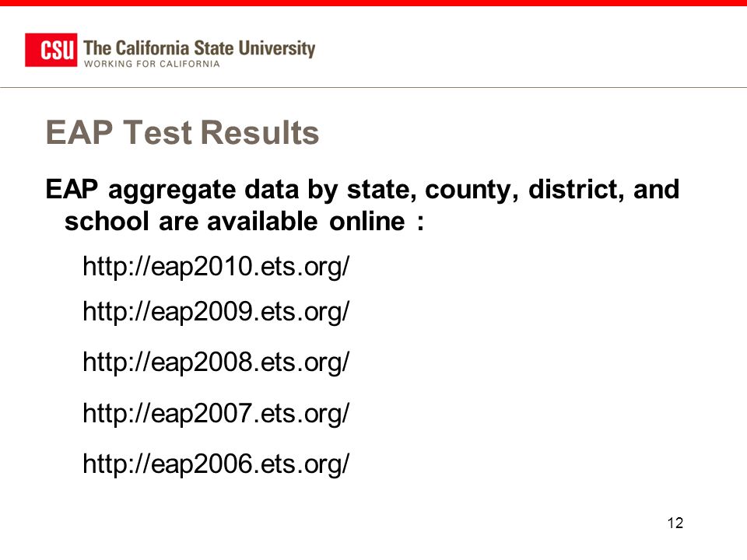Open the eap2010.ets.org link
The height and width of the screenshot is (560, 747).
click(x=216, y=266)
